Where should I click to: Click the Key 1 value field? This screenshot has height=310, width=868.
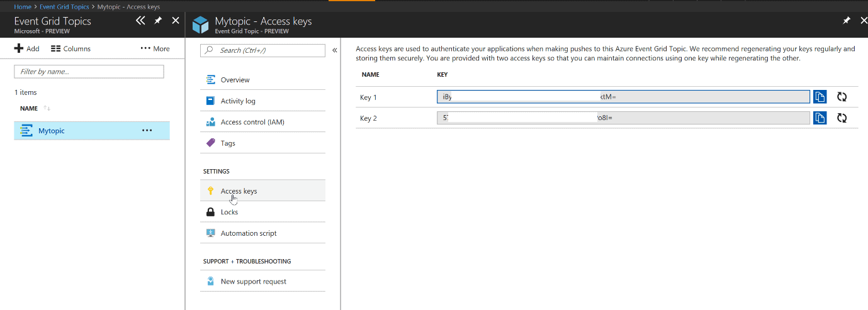click(623, 96)
